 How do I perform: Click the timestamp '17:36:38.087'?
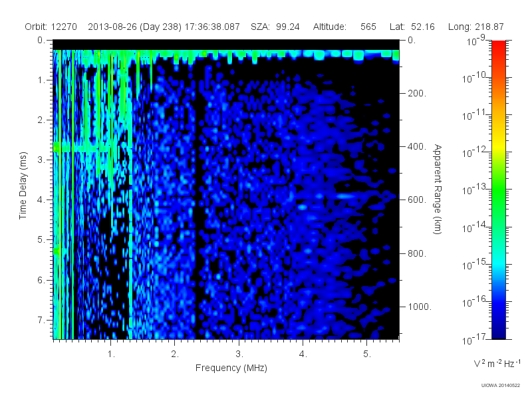click(212, 27)
